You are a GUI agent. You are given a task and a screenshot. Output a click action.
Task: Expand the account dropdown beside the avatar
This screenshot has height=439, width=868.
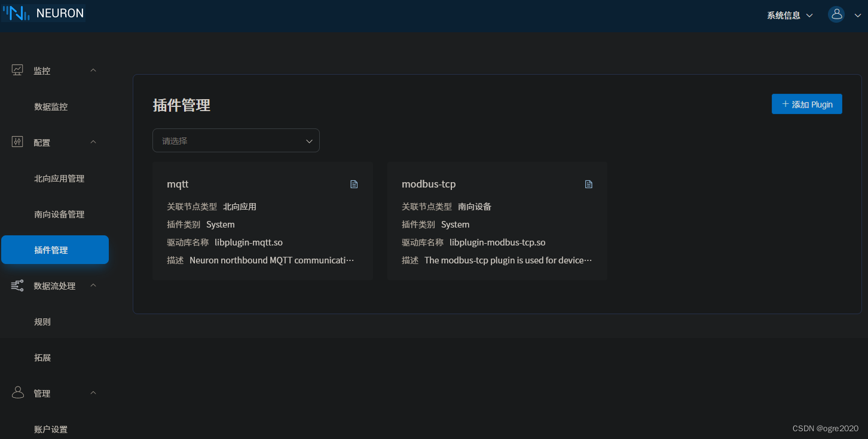tap(857, 15)
